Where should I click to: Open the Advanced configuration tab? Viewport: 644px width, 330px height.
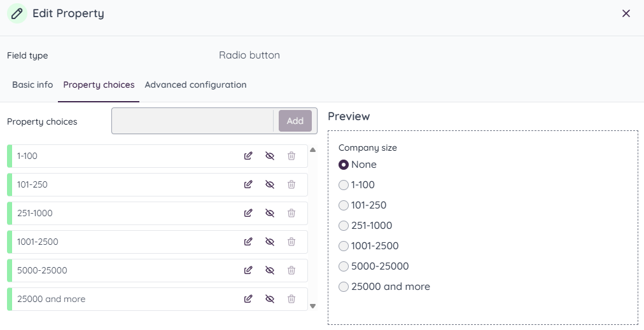[195, 85]
